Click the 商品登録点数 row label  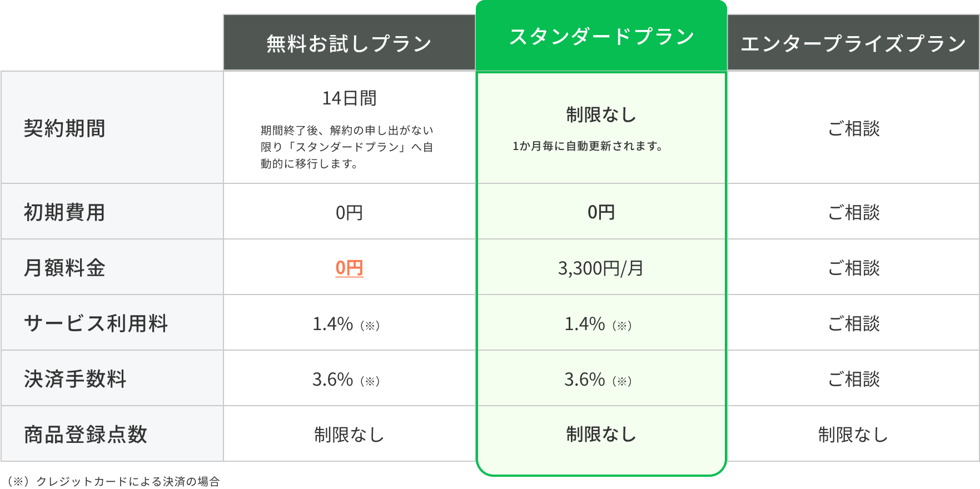pos(86,435)
